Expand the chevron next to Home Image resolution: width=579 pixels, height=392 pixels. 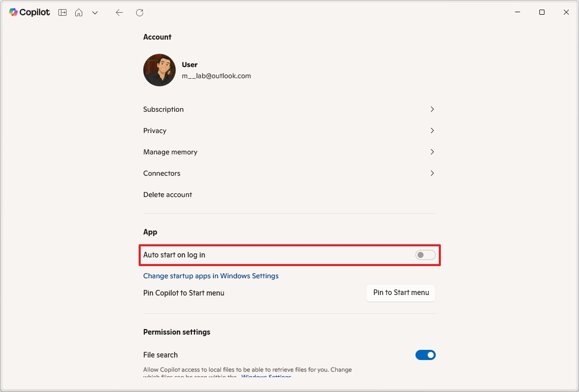95,12
